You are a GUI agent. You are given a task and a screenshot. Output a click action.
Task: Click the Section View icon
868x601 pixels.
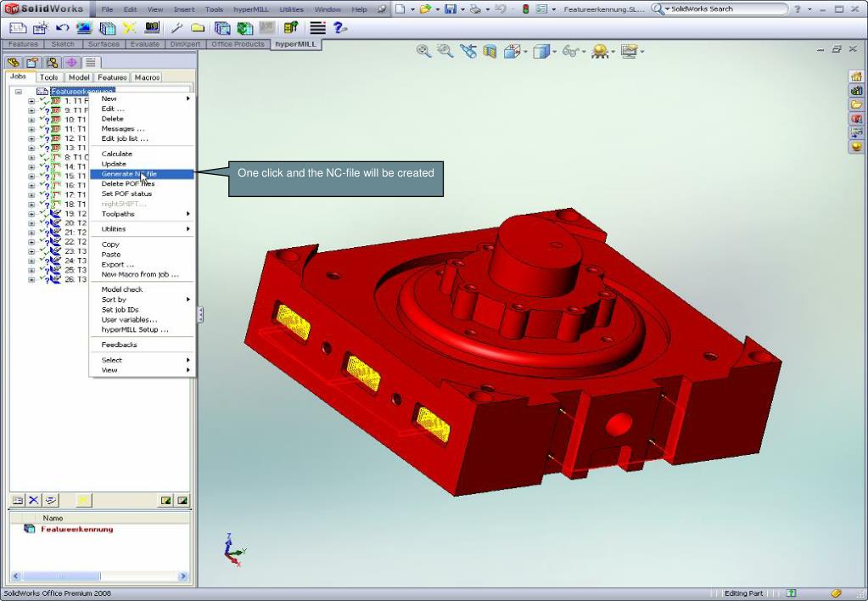[x=490, y=52]
